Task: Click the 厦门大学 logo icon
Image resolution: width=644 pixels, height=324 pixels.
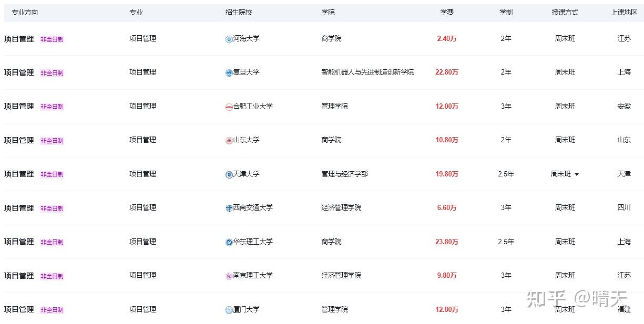Action: coord(229,310)
